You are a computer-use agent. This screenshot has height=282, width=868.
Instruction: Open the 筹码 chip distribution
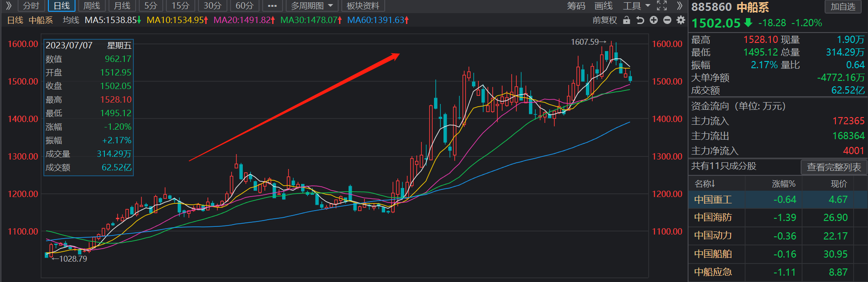point(576,6)
